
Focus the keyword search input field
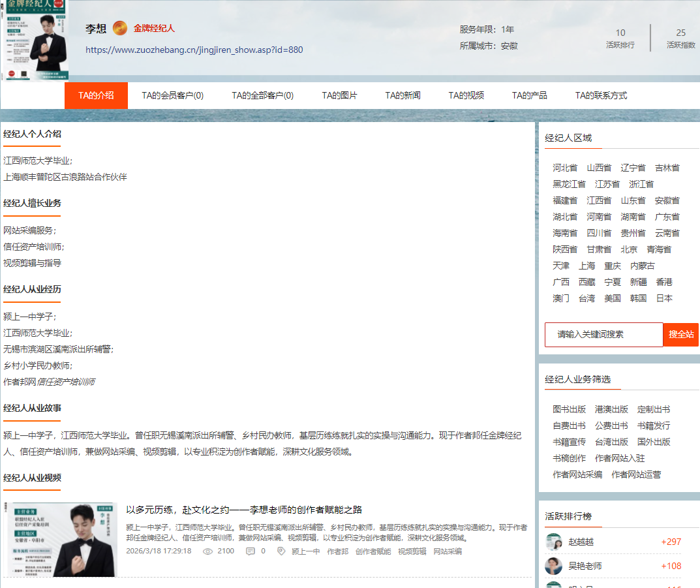603,334
